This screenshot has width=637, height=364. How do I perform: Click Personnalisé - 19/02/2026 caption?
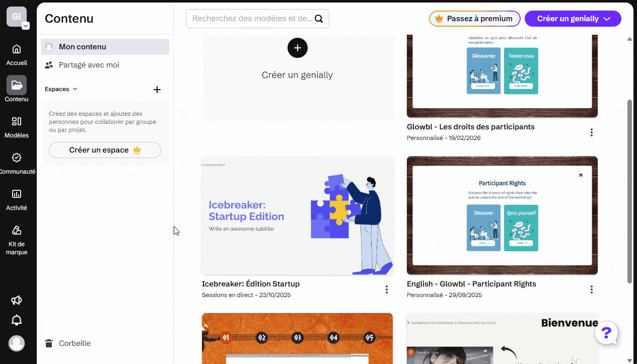444,138
